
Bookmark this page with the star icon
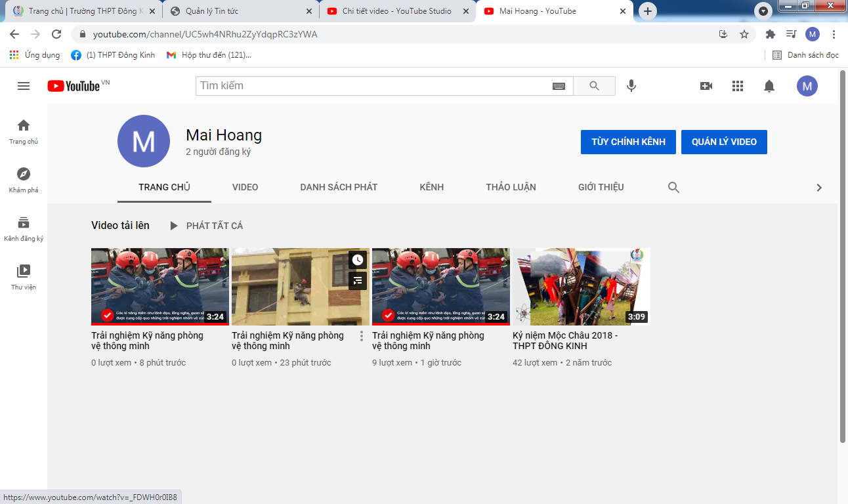coord(744,34)
